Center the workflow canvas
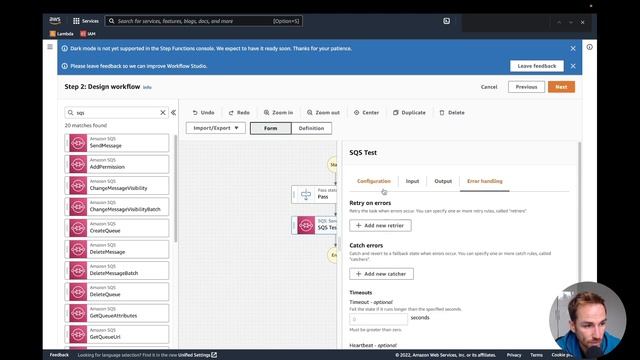The height and width of the screenshot is (360, 640). click(x=367, y=113)
